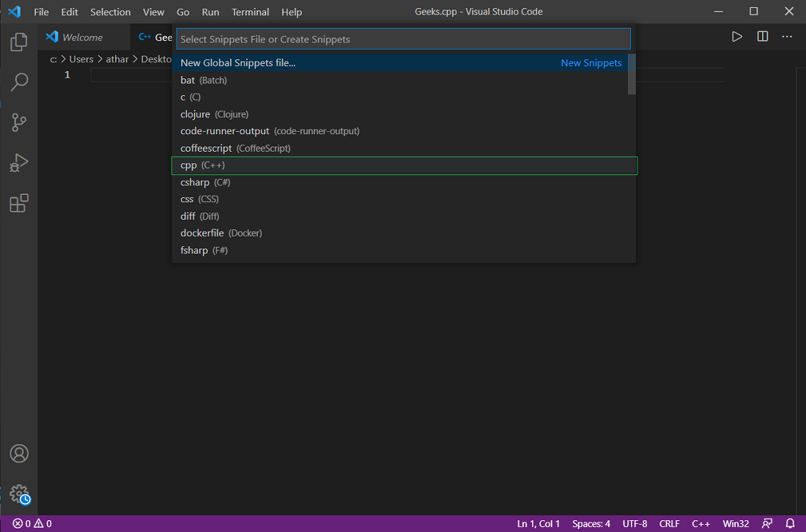Screen dimensions: 806x532
Task: Choose the csharp (C#) snippets entry
Action: click(400, 182)
